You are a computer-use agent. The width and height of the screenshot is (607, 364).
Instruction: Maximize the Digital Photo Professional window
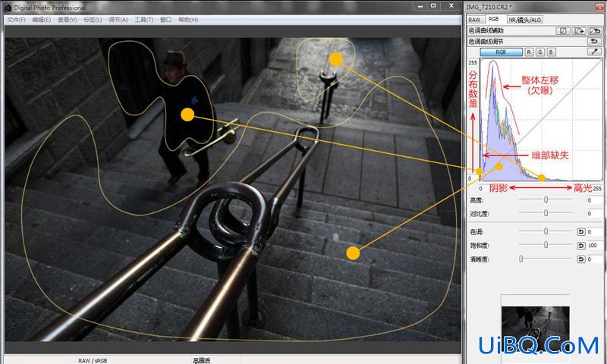coord(433,6)
